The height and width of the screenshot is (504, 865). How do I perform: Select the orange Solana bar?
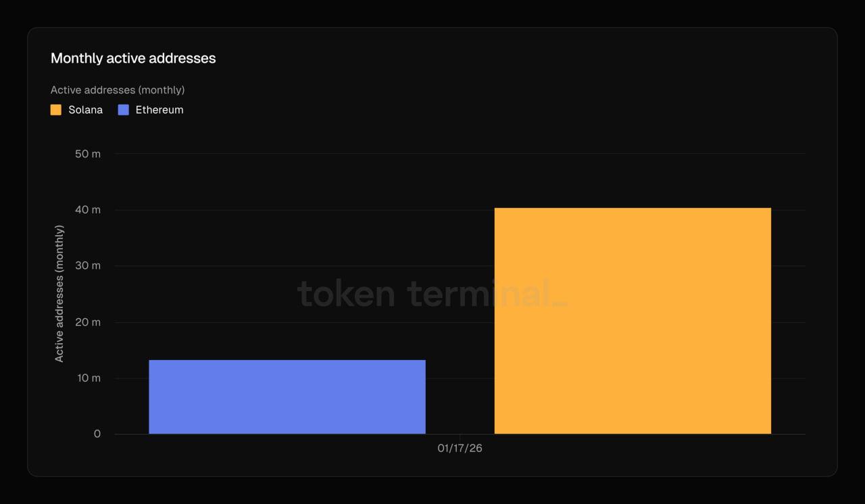click(x=633, y=320)
